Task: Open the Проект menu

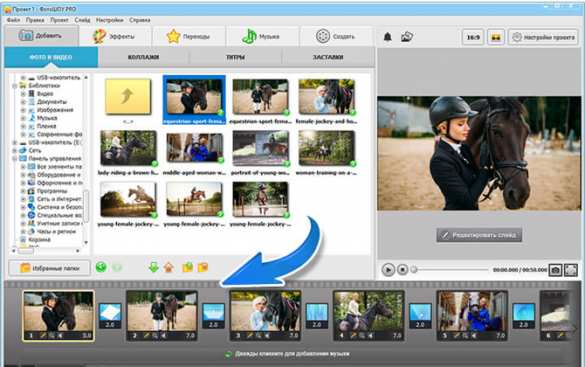Action: coord(59,20)
